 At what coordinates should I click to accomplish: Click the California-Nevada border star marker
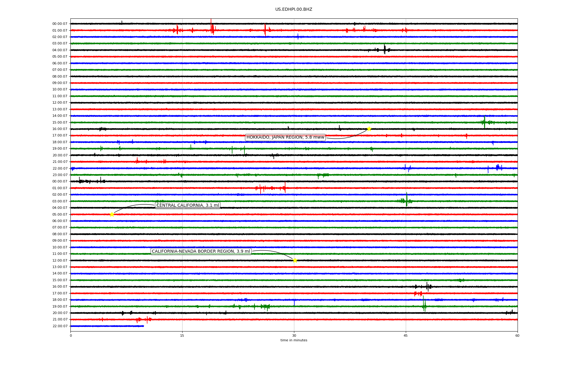[295, 260]
